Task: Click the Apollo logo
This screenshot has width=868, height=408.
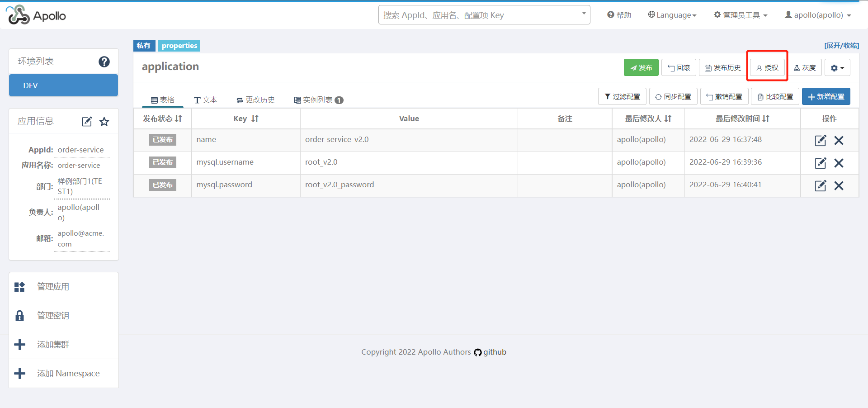Action: click(36, 15)
